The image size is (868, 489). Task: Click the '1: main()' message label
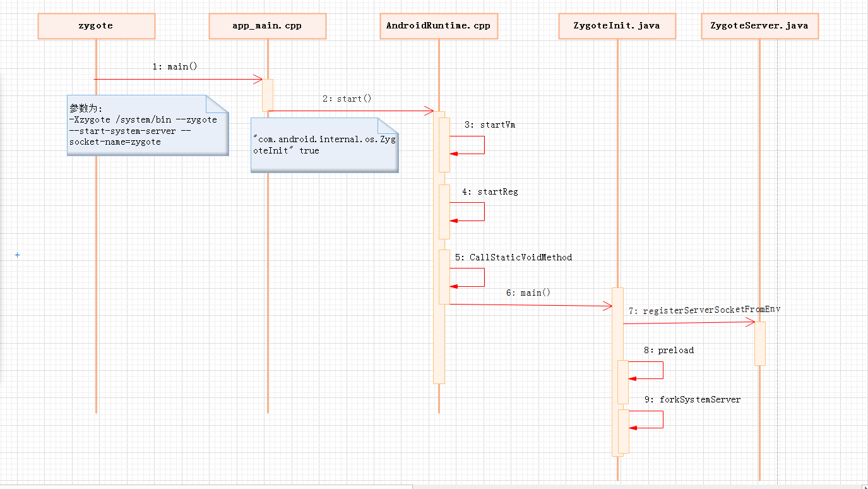(175, 66)
